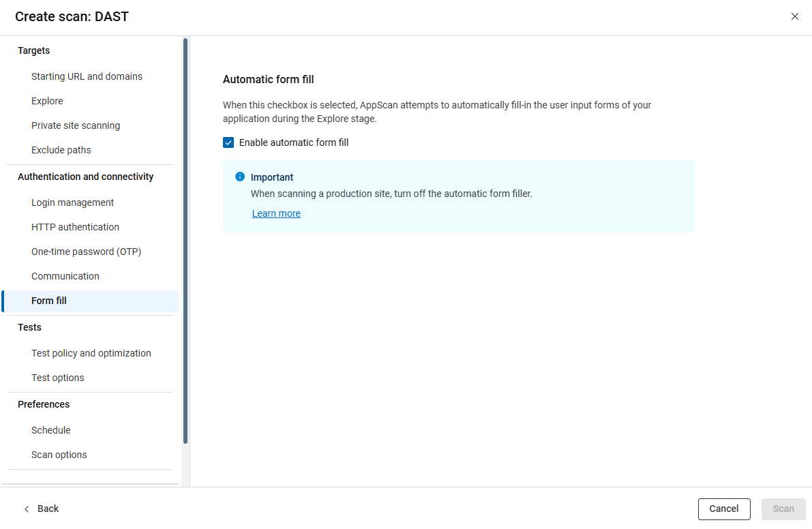Select Starting URL and domains
Image resolution: width=812 pixels, height=529 pixels.
87,76
